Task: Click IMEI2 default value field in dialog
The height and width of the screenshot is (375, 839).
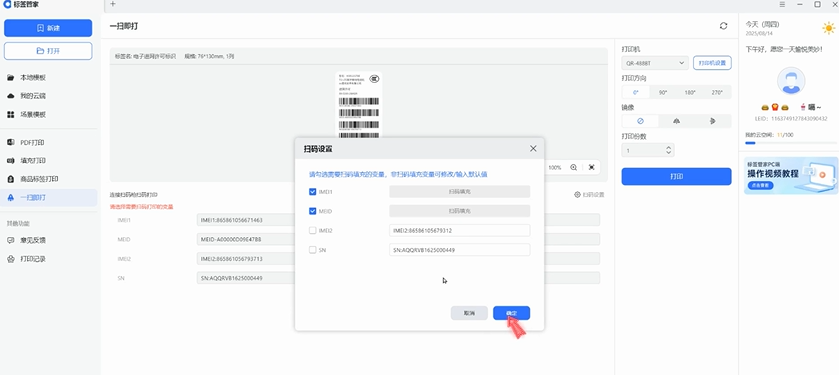Action: tap(460, 231)
